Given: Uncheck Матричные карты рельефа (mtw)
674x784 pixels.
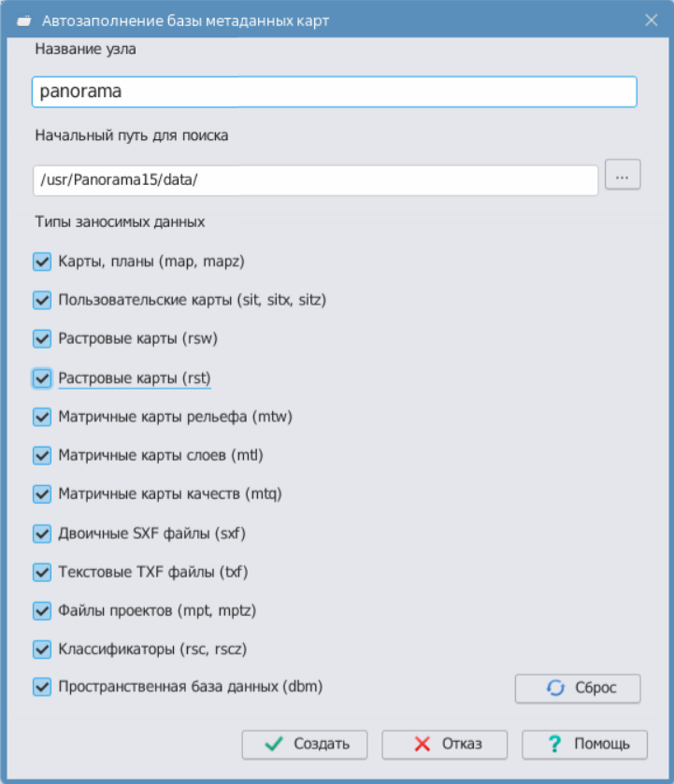Looking at the screenshot, I should click(42, 417).
